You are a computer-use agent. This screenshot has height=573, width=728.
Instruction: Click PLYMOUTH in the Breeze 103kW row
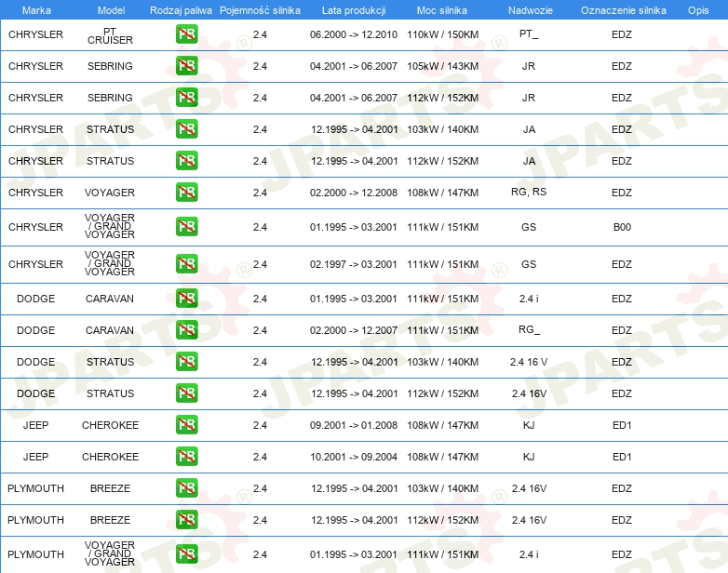pyautogui.click(x=35, y=488)
